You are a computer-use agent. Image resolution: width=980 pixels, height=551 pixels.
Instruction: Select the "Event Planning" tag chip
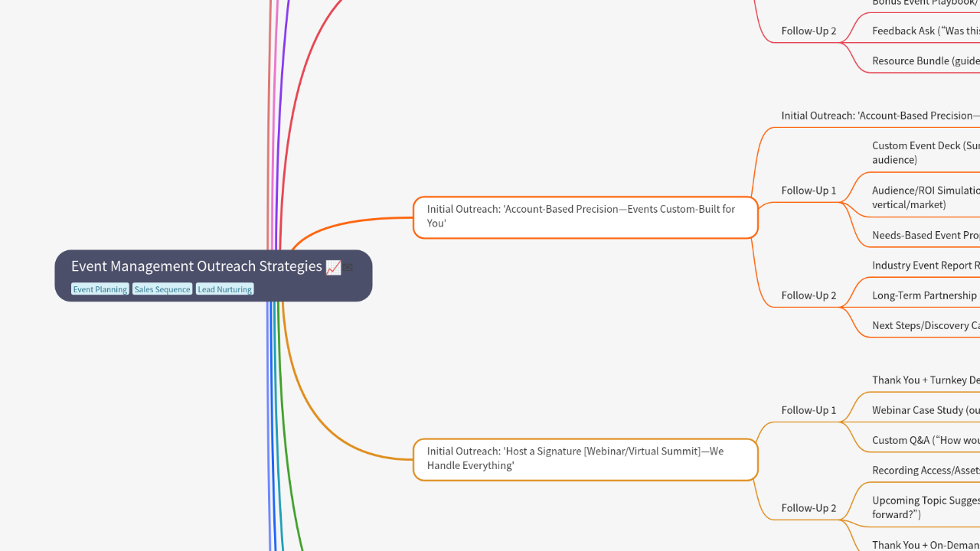[100, 289]
